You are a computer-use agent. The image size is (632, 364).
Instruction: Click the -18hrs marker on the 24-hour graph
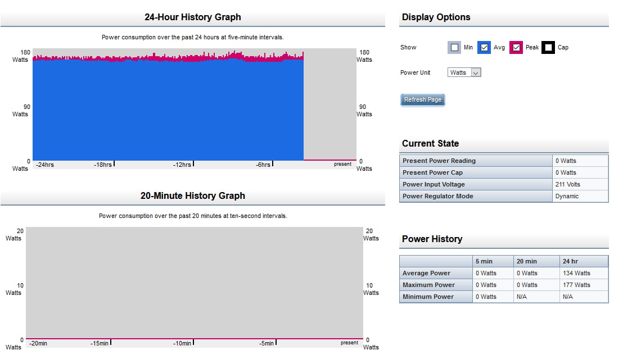[103, 165]
